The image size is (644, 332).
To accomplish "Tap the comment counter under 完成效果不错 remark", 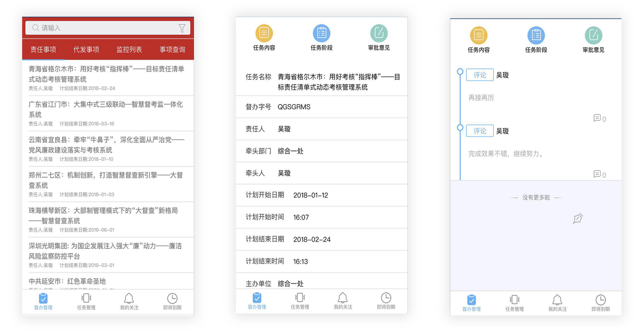I will click(x=598, y=175).
